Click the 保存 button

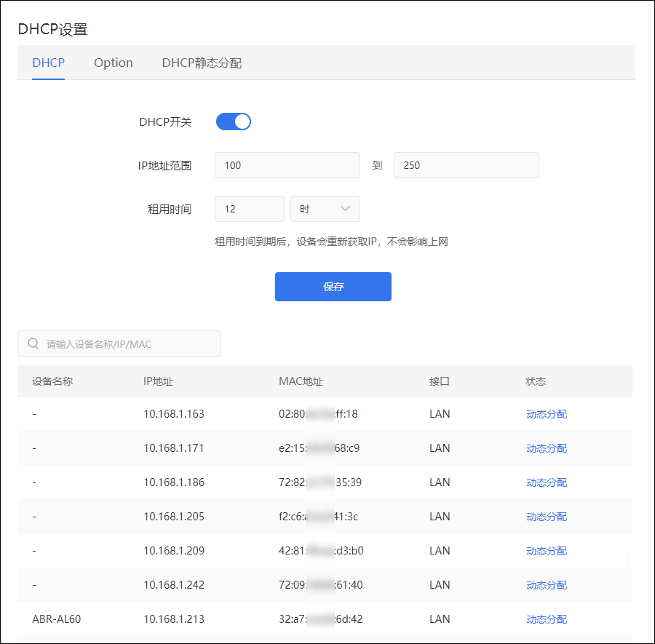333,287
